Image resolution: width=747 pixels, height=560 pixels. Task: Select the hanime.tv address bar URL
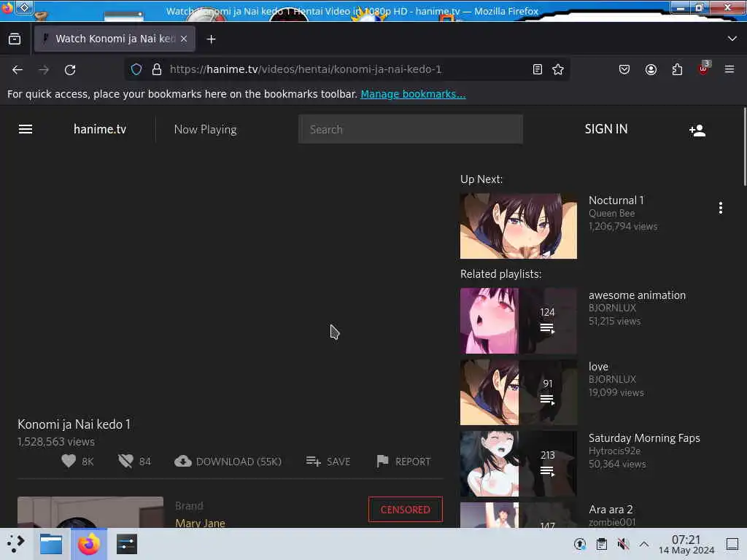click(x=306, y=69)
